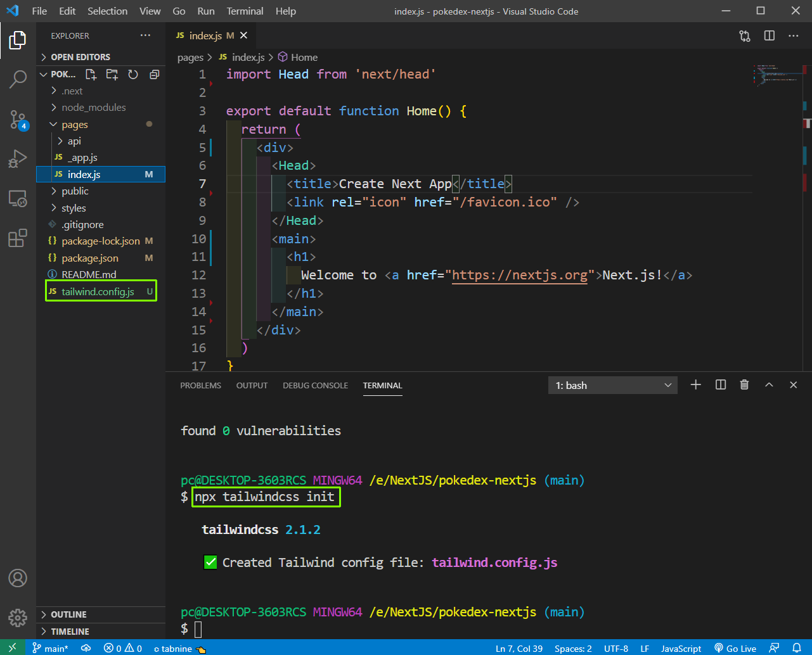Viewport: 812px width, 655px height.
Task: Open the Search view in activity bar
Action: coord(18,79)
